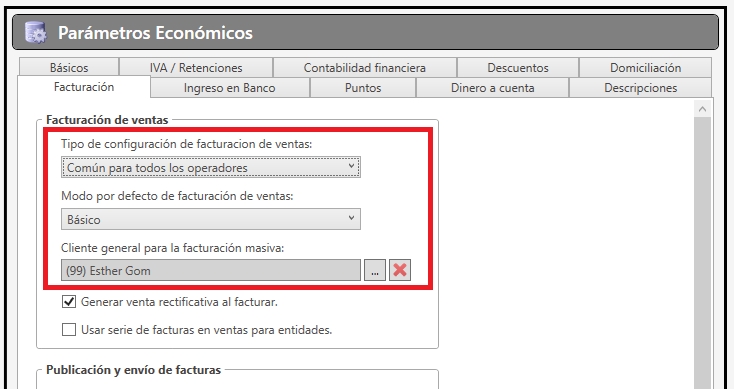Select the Dinero a cuenta tab
The image size is (734, 389).
click(x=492, y=88)
